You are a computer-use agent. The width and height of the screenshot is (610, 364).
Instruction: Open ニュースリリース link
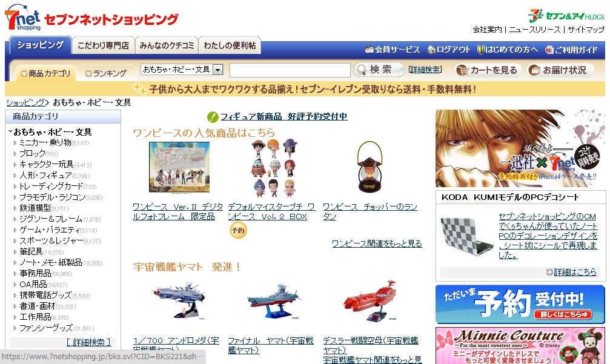[x=534, y=30]
